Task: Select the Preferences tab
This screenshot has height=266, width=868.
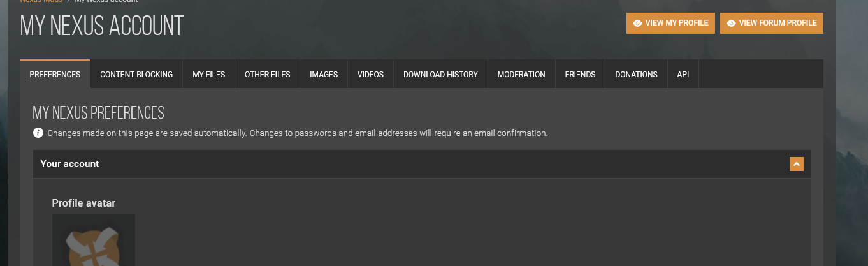Action: tap(55, 74)
